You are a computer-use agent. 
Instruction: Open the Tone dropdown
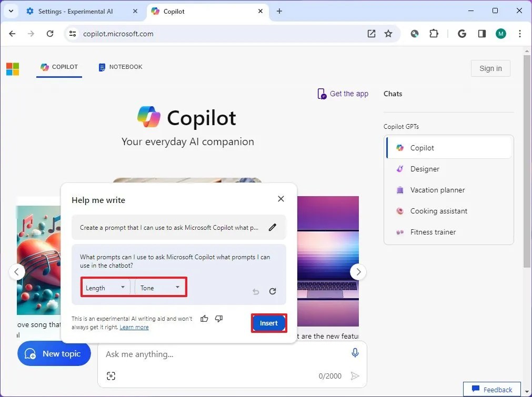tap(159, 287)
